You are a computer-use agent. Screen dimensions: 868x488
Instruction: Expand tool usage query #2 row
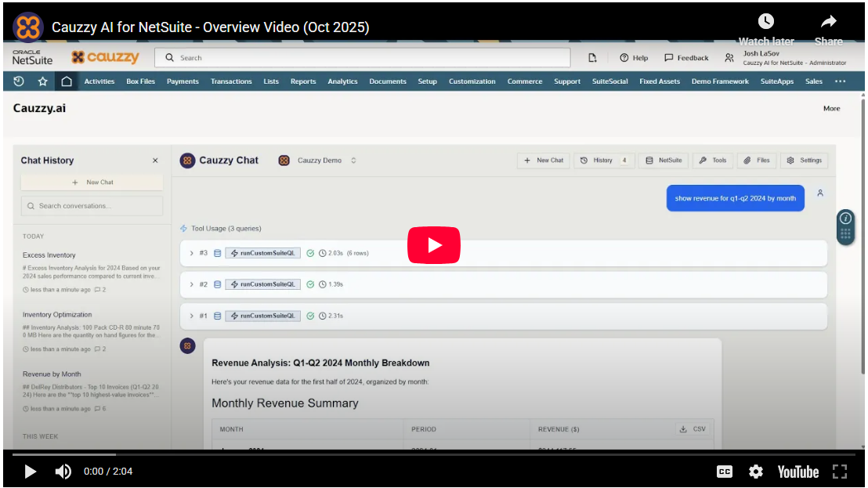click(x=191, y=284)
